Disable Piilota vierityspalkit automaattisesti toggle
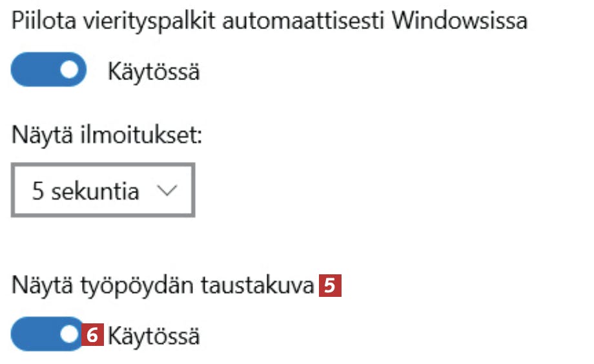594x364 pixels. tap(48, 70)
